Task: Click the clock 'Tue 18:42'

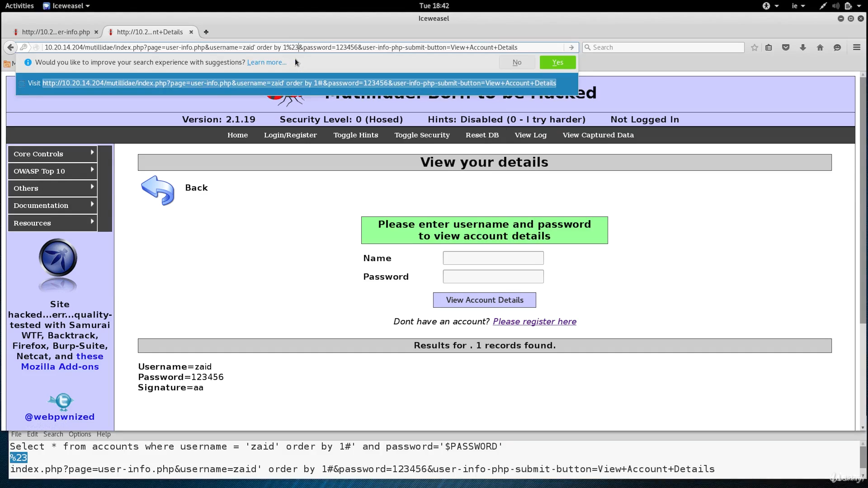Action: pyautogui.click(x=434, y=6)
